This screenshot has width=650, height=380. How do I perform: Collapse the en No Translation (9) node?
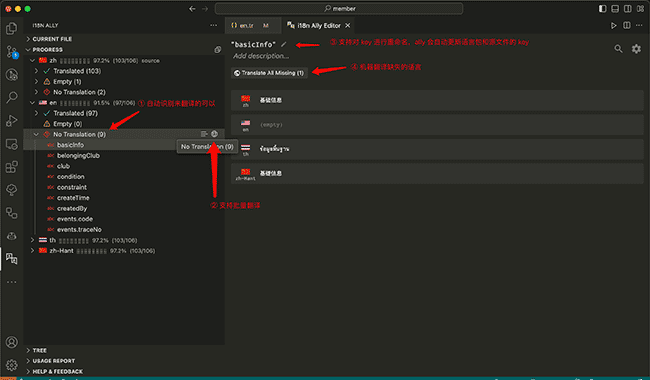coord(36,134)
